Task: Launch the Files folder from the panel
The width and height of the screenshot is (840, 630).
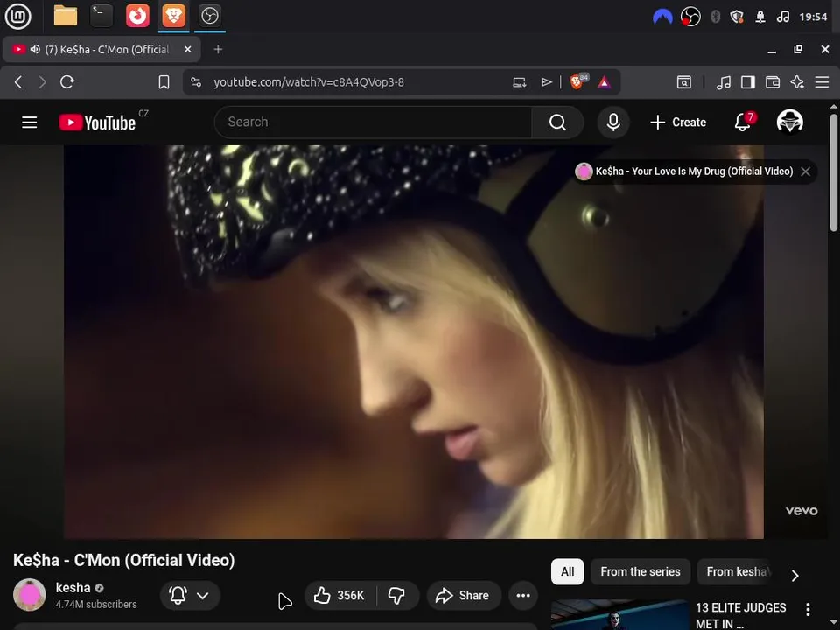Action: tap(66, 16)
